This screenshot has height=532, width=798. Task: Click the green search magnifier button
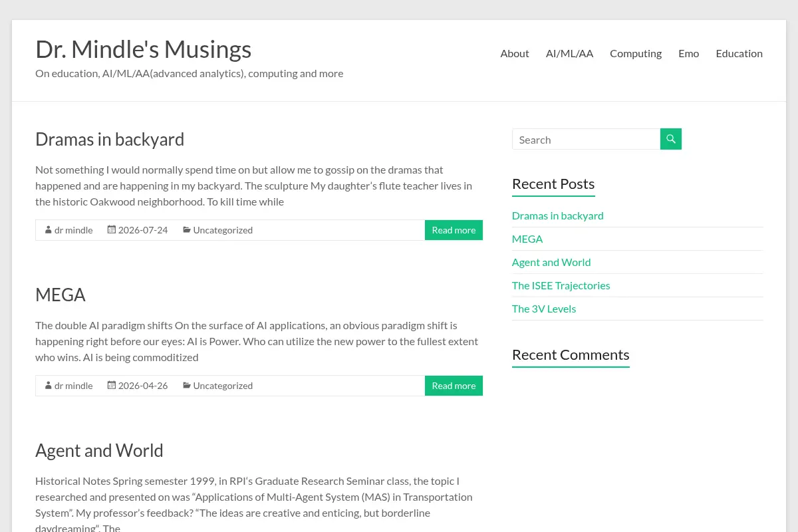pyautogui.click(x=671, y=139)
